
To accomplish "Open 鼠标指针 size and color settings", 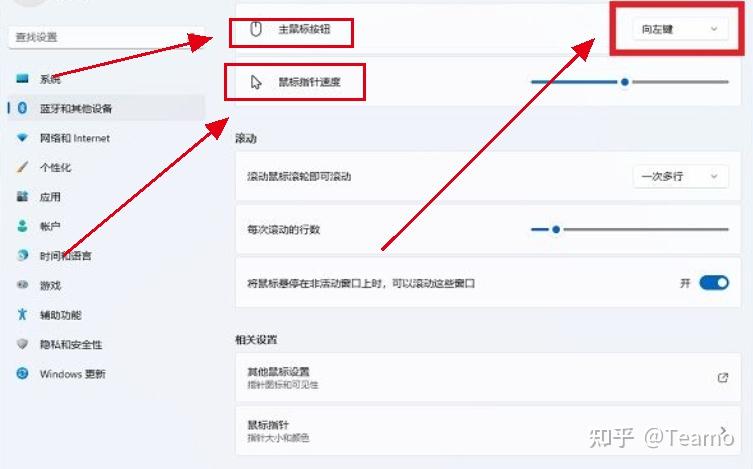I will [x=488, y=431].
